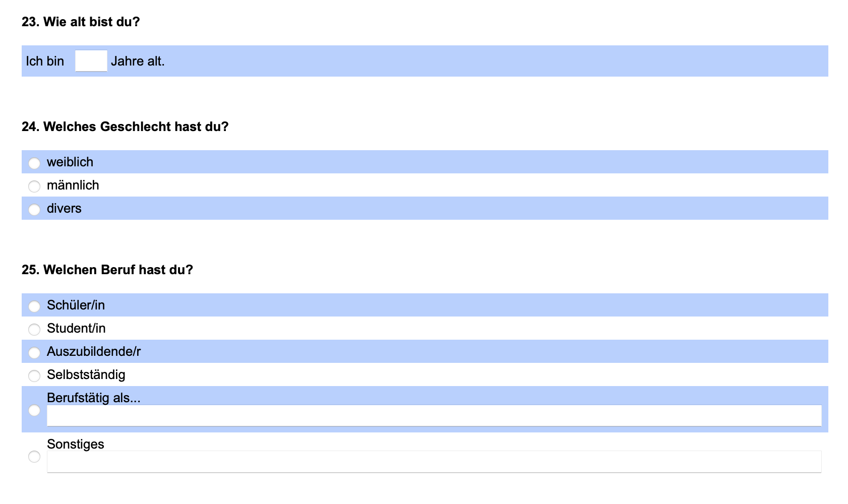The height and width of the screenshot is (504, 848).
Task: Pick the Selbstständig radio button
Action: point(34,375)
